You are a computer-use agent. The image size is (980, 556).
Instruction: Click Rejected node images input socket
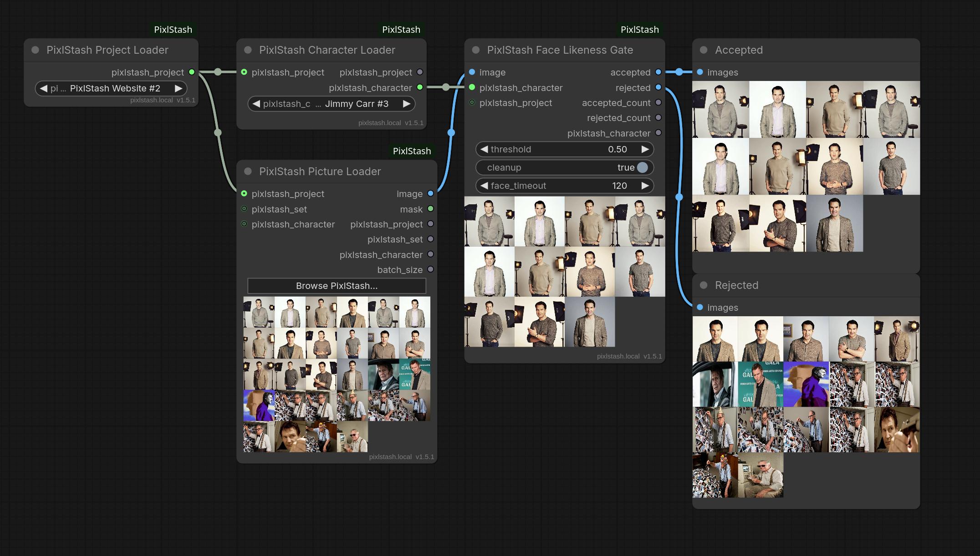coord(700,307)
